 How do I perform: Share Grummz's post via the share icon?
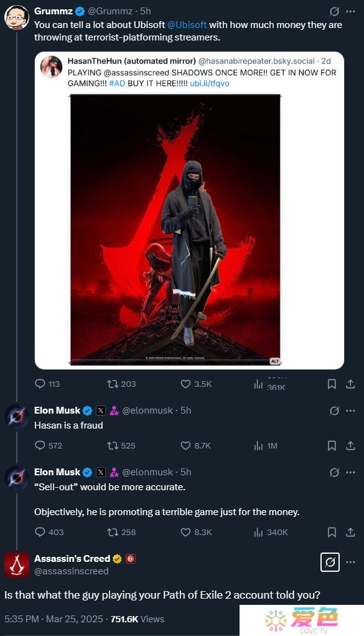pyautogui.click(x=351, y=384)
